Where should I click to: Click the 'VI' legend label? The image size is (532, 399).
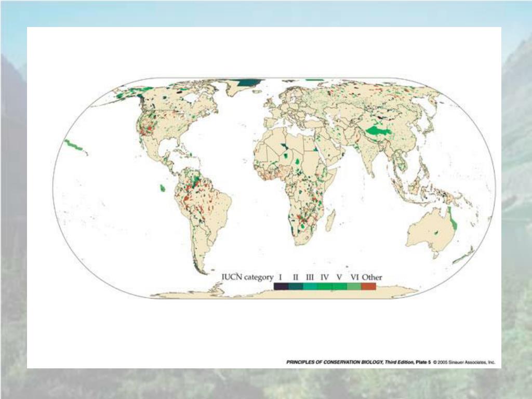(x=354, y=277)
